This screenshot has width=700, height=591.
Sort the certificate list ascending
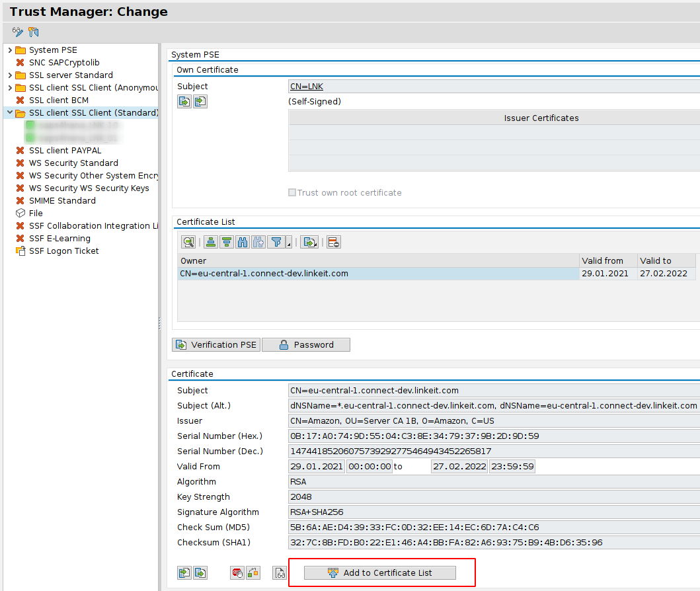[211, 242]
